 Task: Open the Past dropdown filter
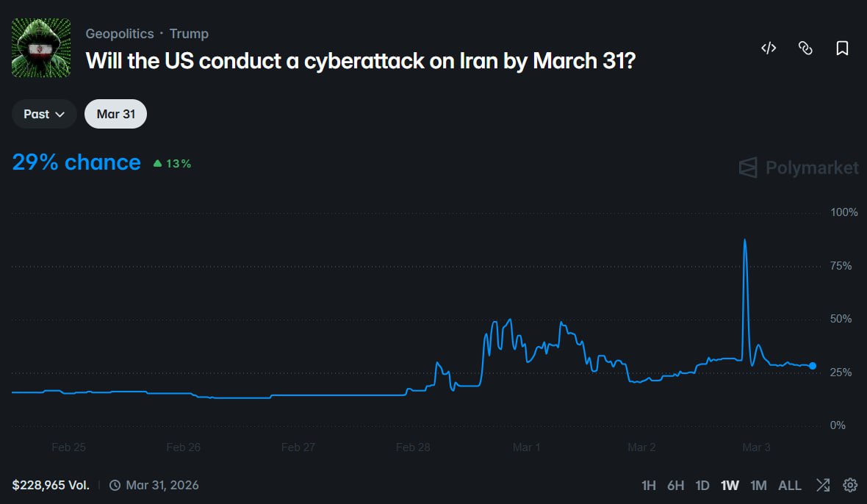pyautogui.click(x=43, y=114)
